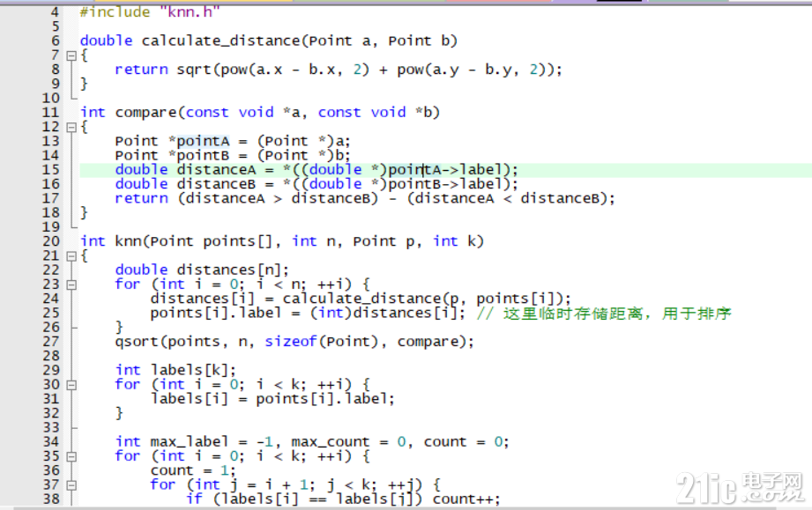Click line number 15 in the margin
This screenshot has height=510, width=812.
(51, 170)
